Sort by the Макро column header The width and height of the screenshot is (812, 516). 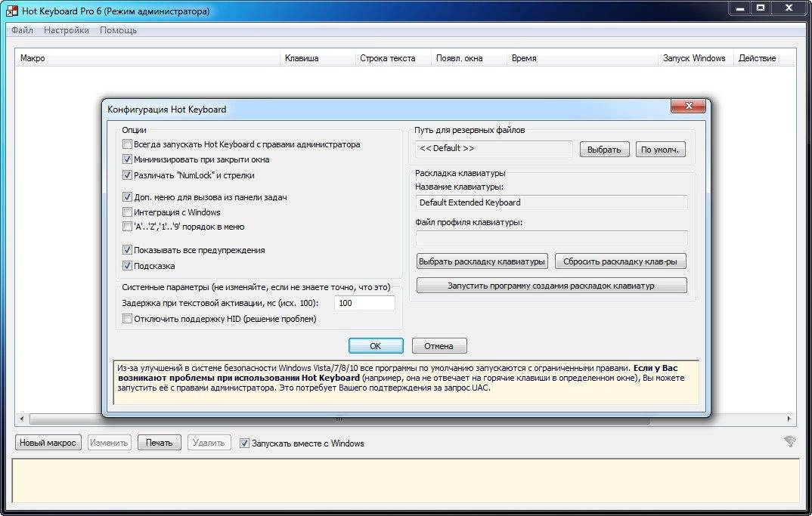click(x=147, y=58)
